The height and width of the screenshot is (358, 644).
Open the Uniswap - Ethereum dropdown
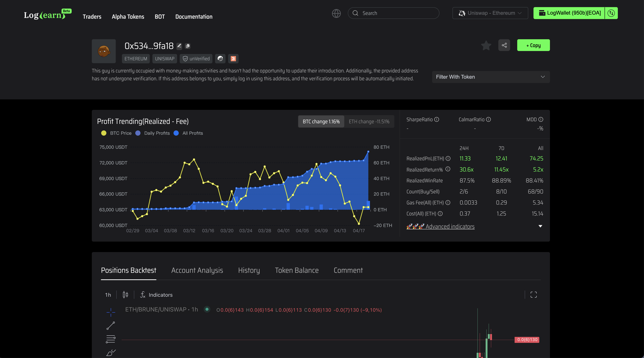coord(490,13)
